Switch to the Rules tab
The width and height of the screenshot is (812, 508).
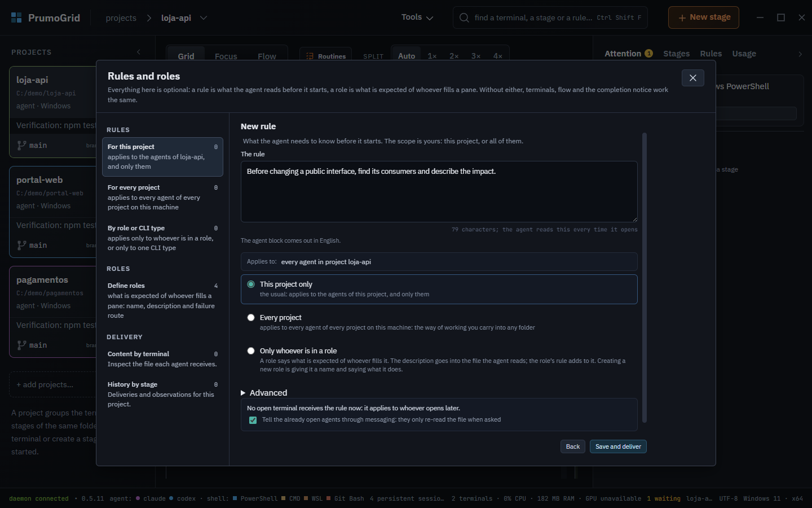(711, 54)
